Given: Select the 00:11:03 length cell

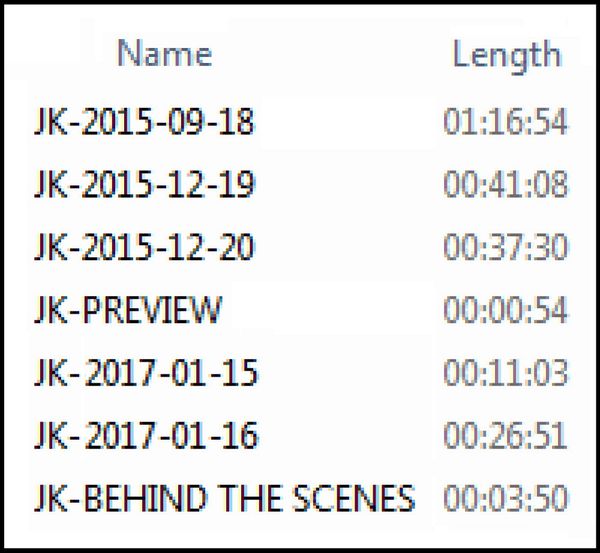Looking at the screenshot, I should coord(505,372).
